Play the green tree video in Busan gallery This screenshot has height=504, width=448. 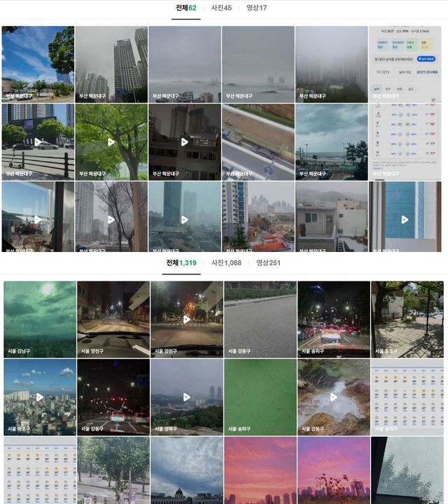[111, 141]
